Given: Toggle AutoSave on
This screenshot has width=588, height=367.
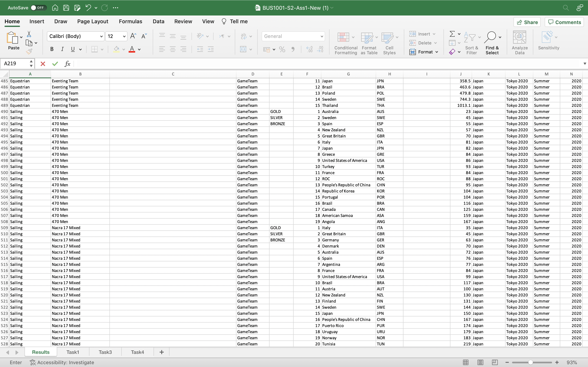Looking at the screenshot, I should (38, 8).
